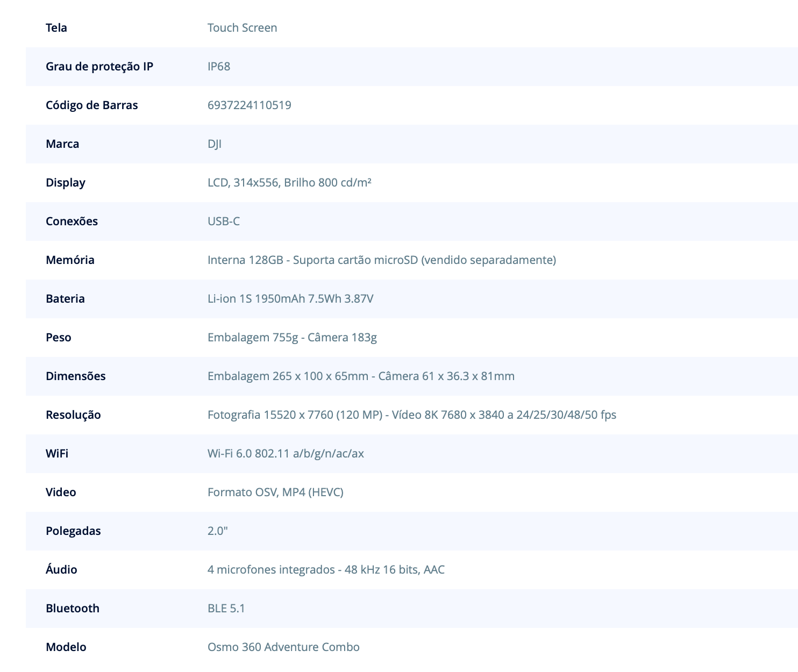Image resolution: width=798 pixels, height=672 pixels.
Task: Click the 'Embalagem 265 x 100 x 65mm' dimensions value
Action: pos(361,376)
